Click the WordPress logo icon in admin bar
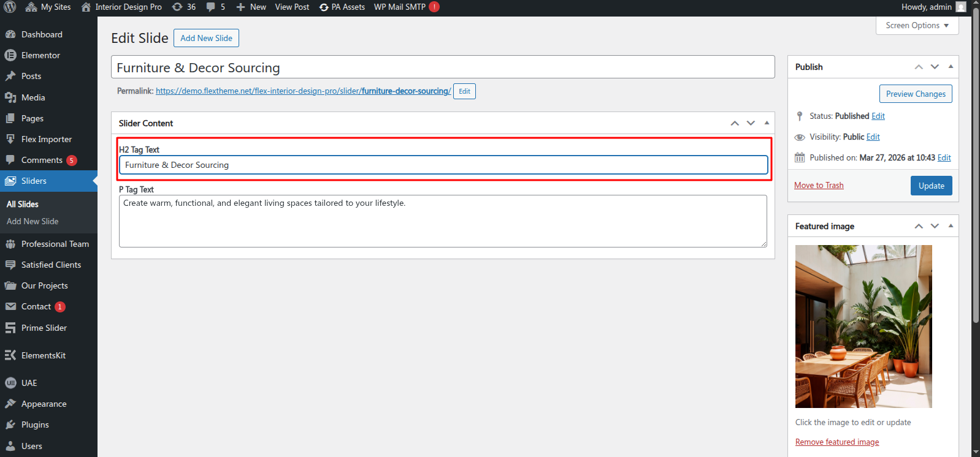 point(10,7)
